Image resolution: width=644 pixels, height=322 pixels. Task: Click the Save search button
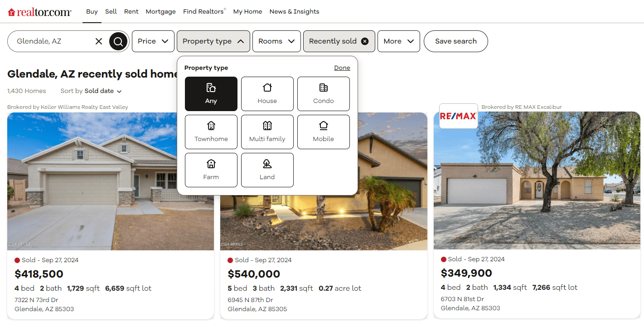tap(455, 41)
